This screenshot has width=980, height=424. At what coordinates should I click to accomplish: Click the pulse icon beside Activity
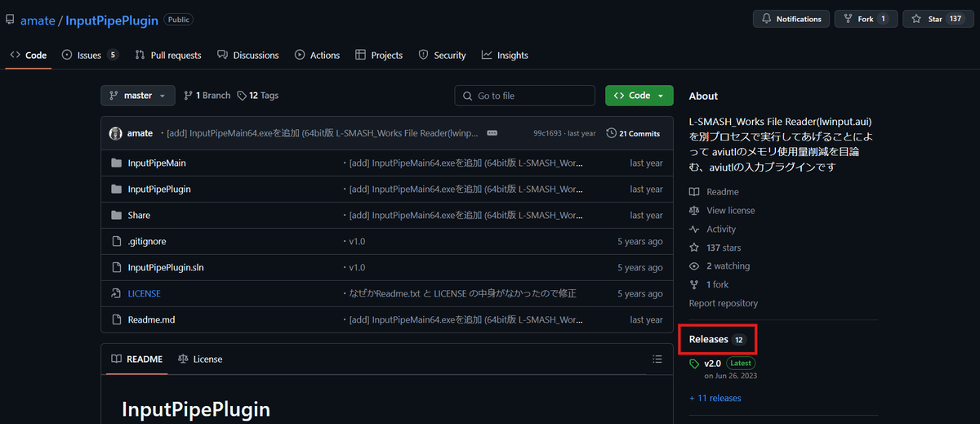pos(694,230)
